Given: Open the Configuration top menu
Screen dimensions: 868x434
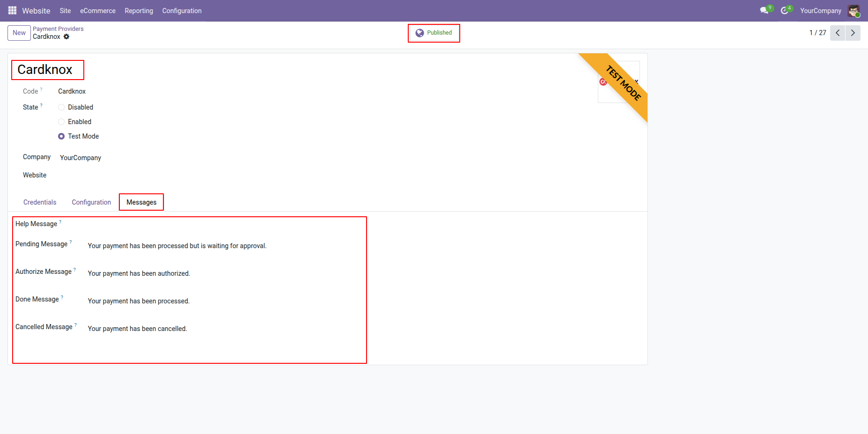Looking at the screenshot, I should pyautogui.click(x=182, y=10).
